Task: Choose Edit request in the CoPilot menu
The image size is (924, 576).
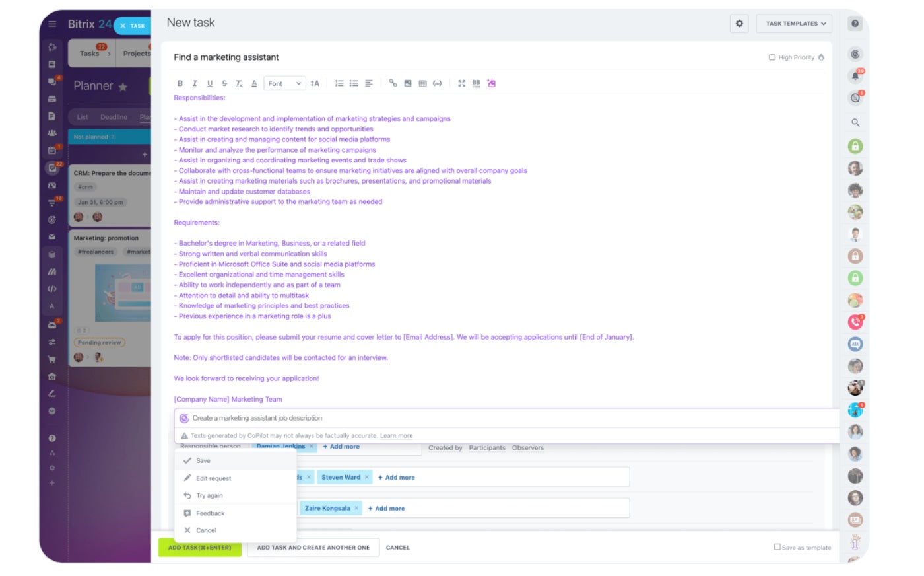Action: (236, 478)
